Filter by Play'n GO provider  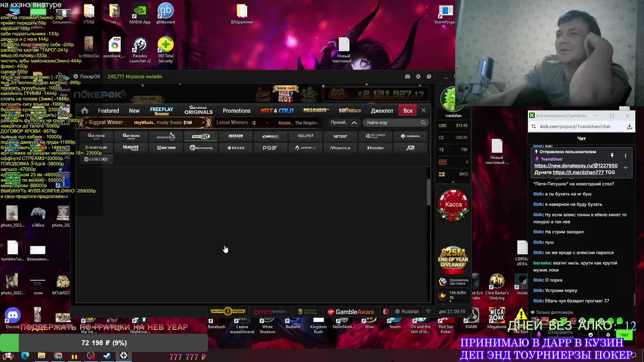200,136
